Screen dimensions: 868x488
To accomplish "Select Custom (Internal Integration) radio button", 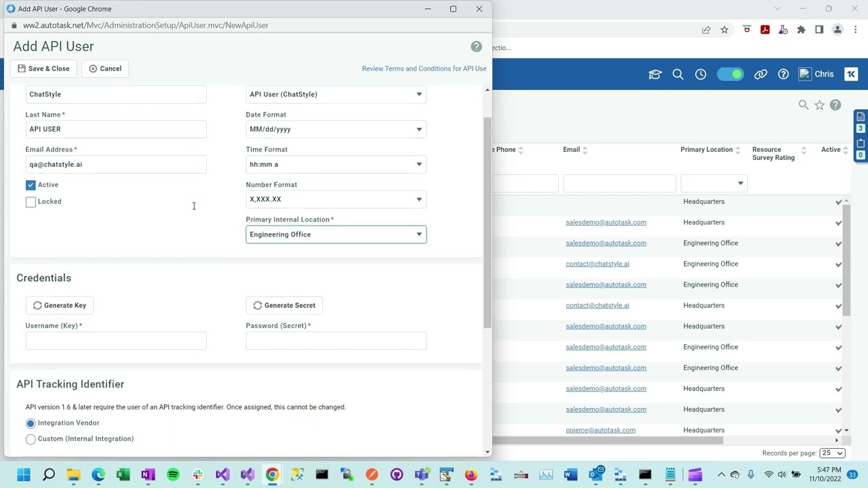I will coord(31,439).
